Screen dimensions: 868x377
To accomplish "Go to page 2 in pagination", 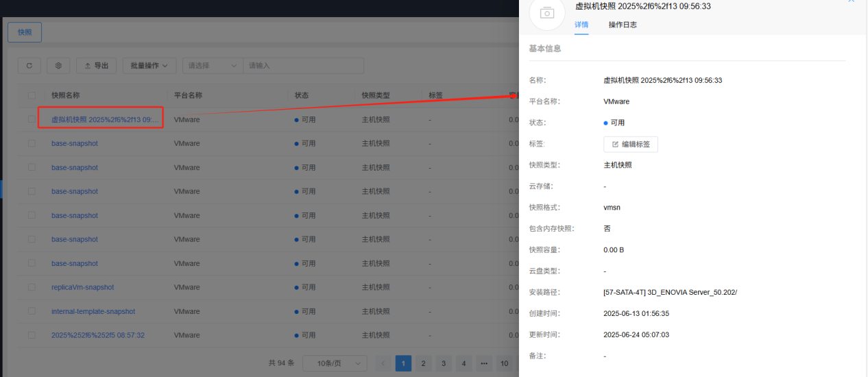I will pyautogui.click(x=424, y=363).
